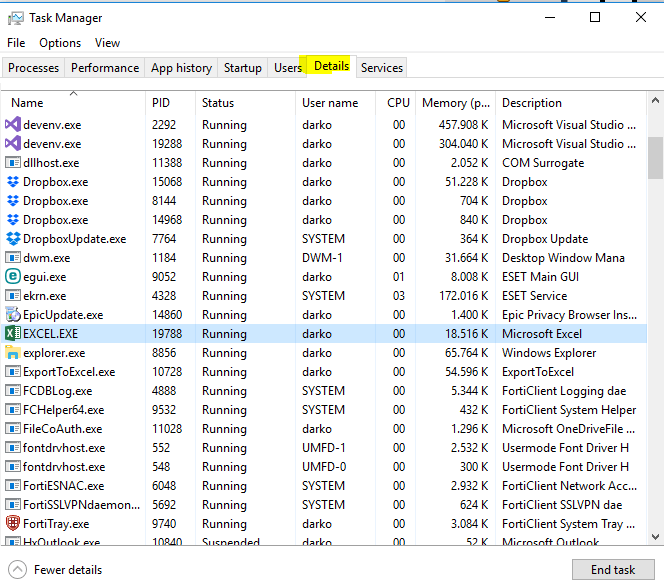This screenshot has width=664, height=588.
Task: Click the ESET egui.exe icon
Action: point(13,276)
